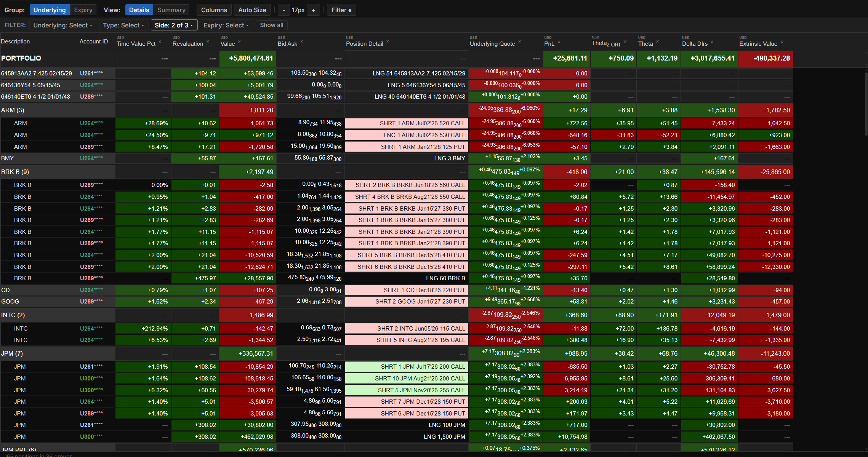868x457 pixels.
Task: Click the portfolio PnL +25,681.11 cell
Action: pos(566,59)
